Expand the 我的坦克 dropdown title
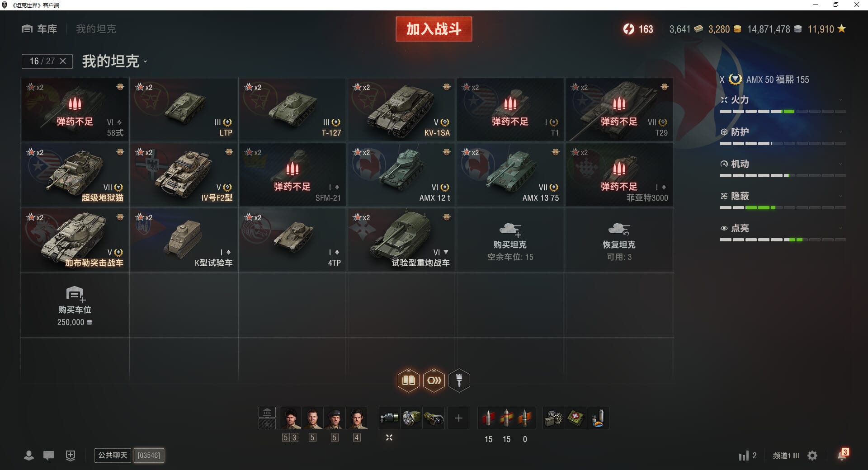 115,61
